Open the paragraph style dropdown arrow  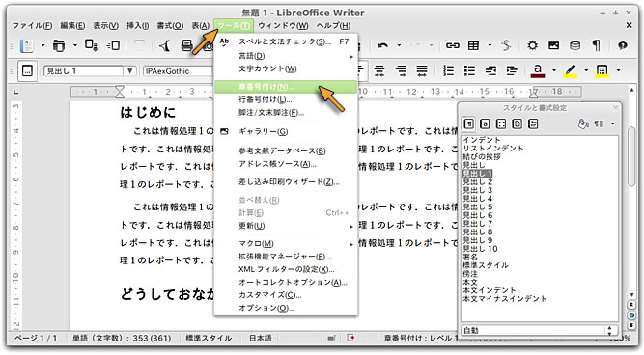(x=129, y=71)
